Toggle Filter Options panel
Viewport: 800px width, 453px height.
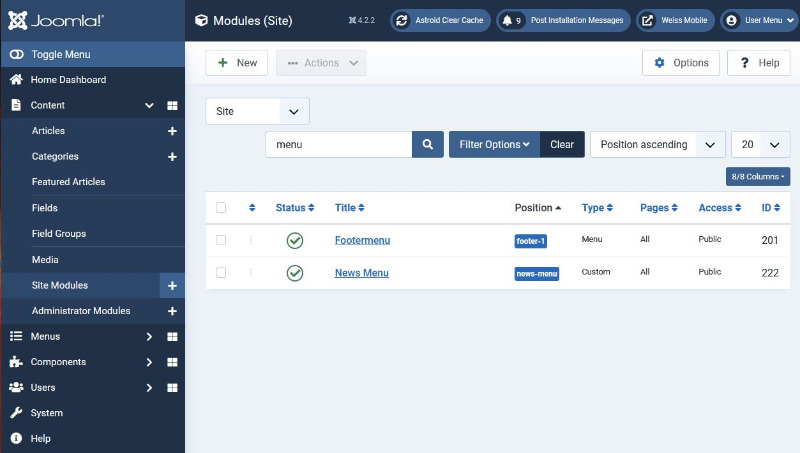pyautogui.click(x=494, y=144)
